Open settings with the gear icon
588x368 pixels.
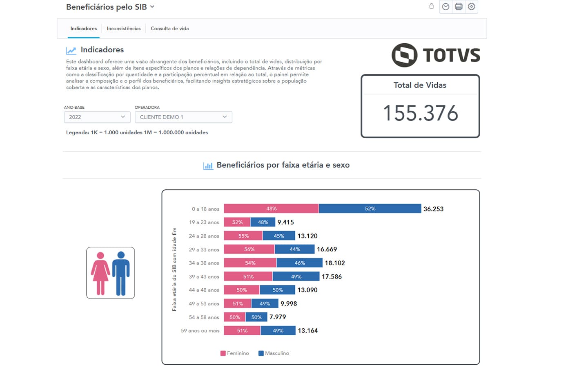coord(472,7)
